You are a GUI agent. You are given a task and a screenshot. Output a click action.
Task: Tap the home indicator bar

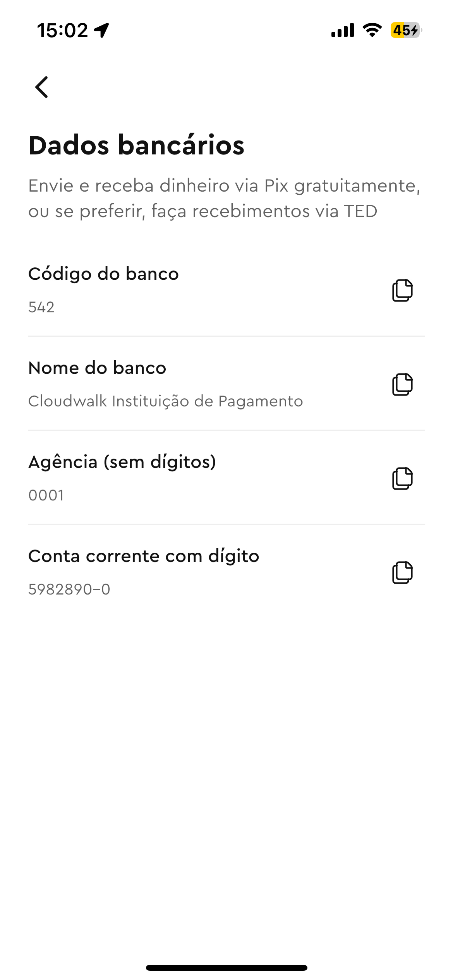pos(226,968)
